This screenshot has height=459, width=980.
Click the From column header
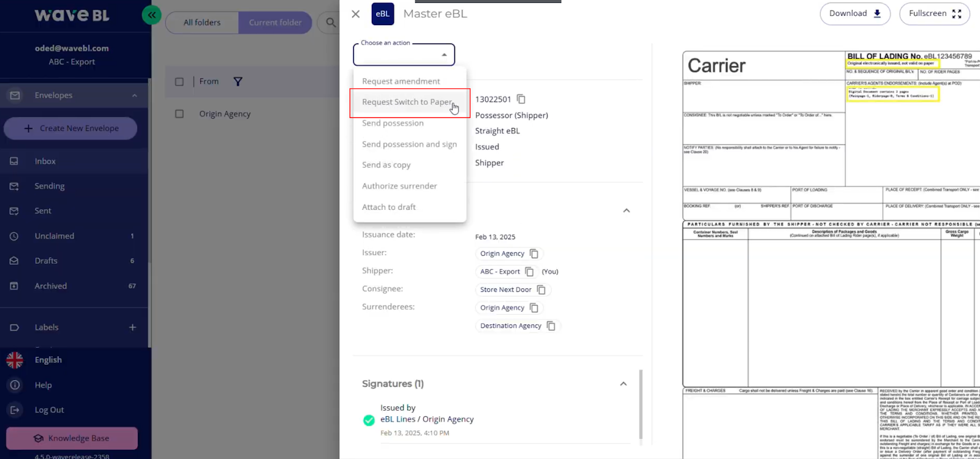coord(209,81)
